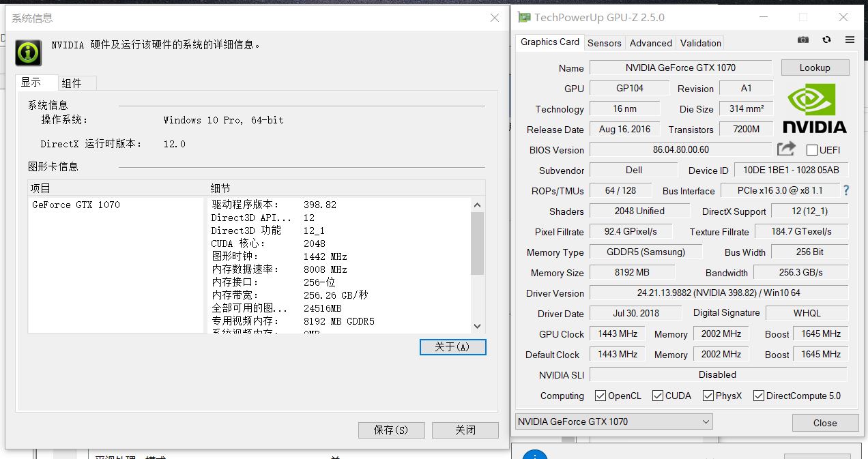The image size is (868, 459).
Task: Click the GPU-Z Close button
Action: coord(825,423)
